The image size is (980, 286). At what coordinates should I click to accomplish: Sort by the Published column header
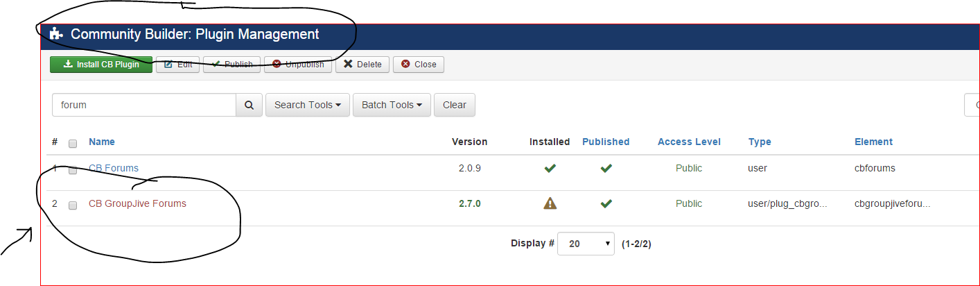point(606,142)
